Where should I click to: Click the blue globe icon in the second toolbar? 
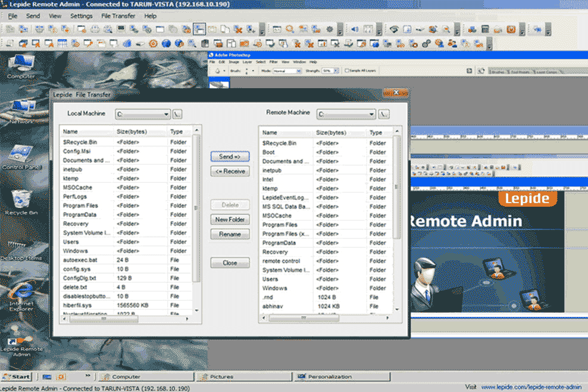click(x=166, y=43)
